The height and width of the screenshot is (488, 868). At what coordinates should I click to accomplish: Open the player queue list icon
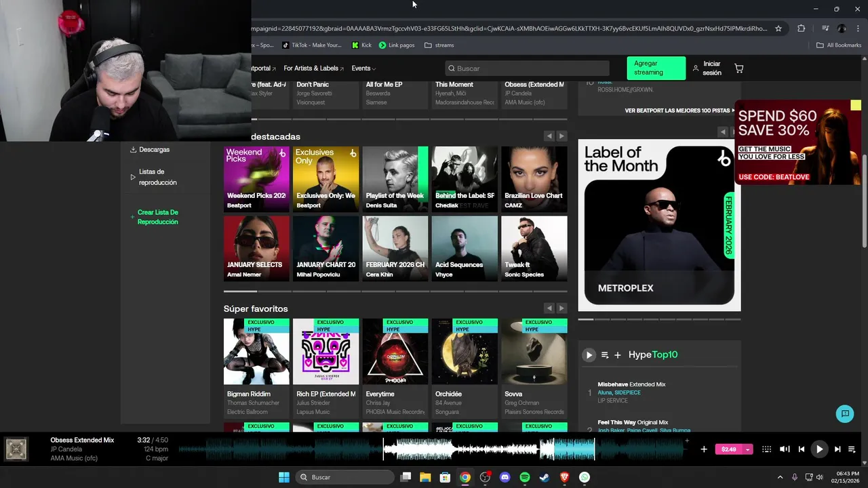[x=852, y=449]
